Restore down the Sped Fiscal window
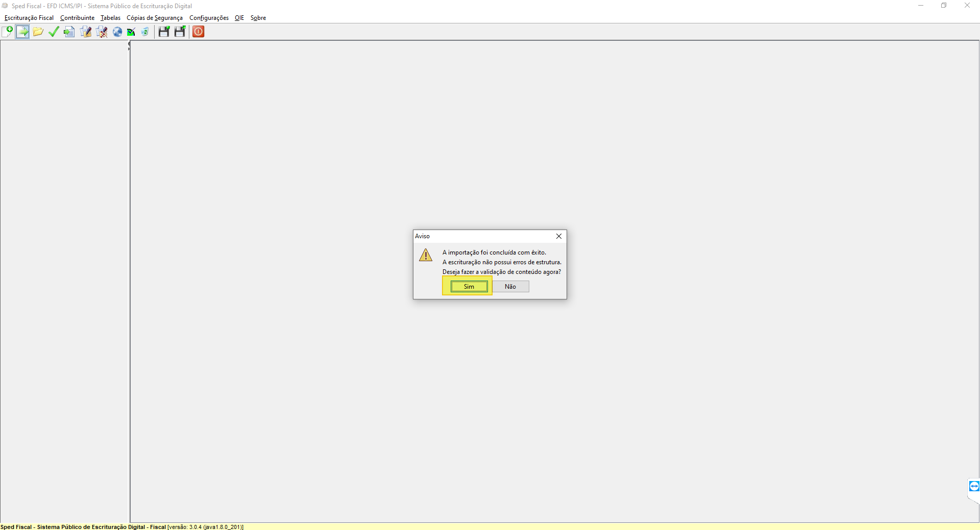 (944, 6)
